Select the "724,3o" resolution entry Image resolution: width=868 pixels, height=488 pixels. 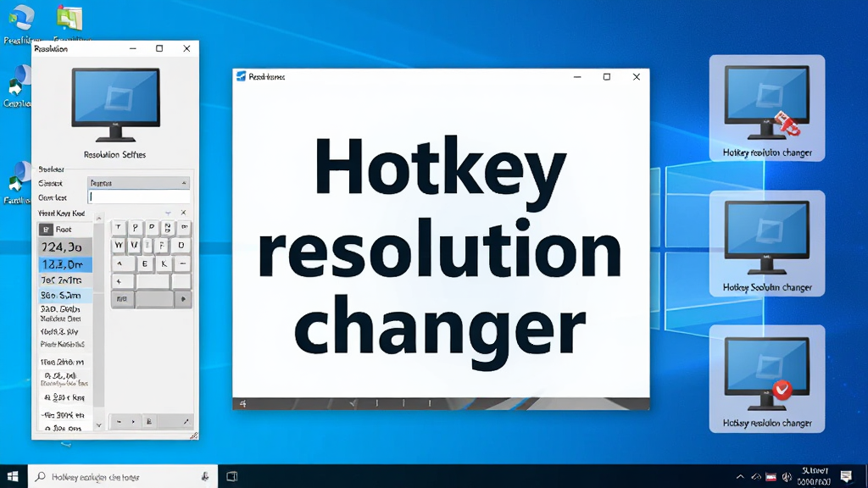(64, 247)
